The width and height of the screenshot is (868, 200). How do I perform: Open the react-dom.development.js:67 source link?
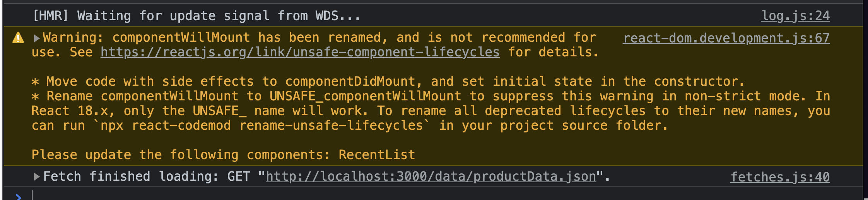pyautogui.click(x=726, y=38)
